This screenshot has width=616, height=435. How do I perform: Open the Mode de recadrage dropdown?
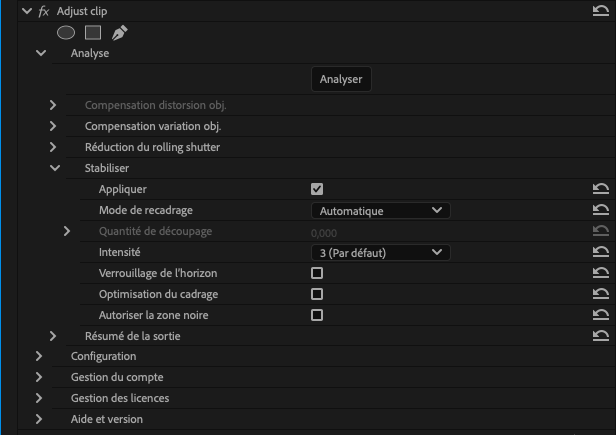pyautogui.click(x=380, y=210)
